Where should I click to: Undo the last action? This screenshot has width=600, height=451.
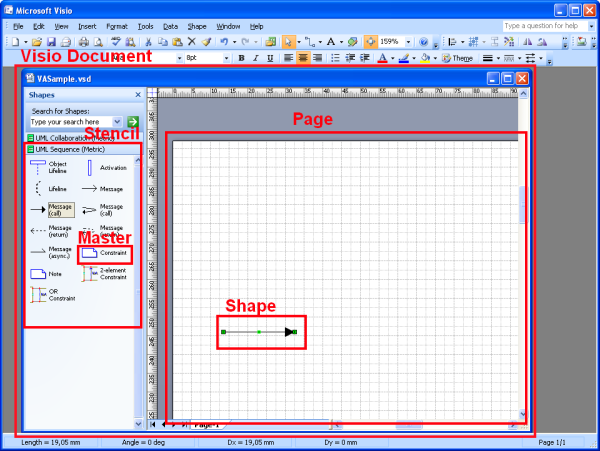point(224,42)
